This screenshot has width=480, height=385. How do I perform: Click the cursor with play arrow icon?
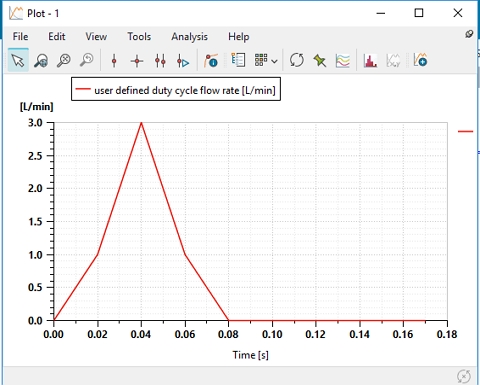[183, 61]
